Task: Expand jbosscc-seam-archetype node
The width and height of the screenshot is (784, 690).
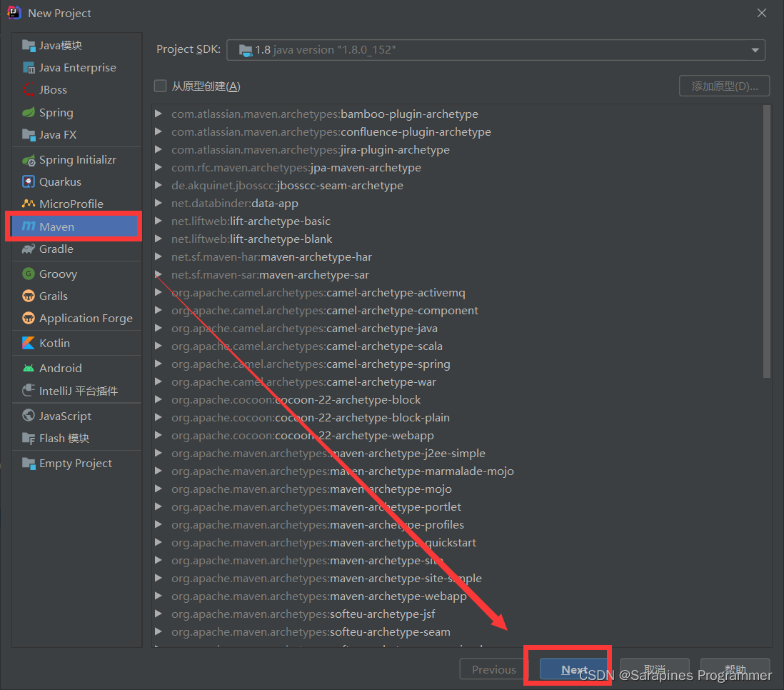Action: 159,185
